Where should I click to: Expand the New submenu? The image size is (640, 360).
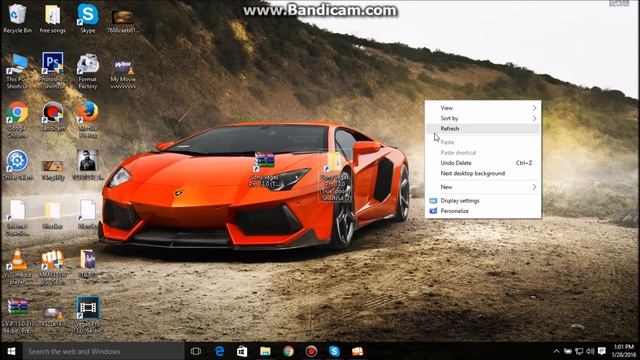483,187
